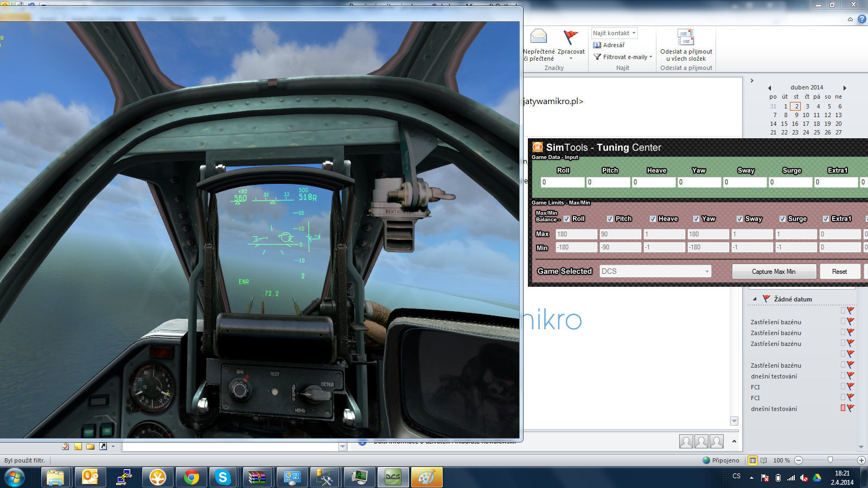Click the Min Pitch field showing -90
868x488 pixels.
point(620,247)
